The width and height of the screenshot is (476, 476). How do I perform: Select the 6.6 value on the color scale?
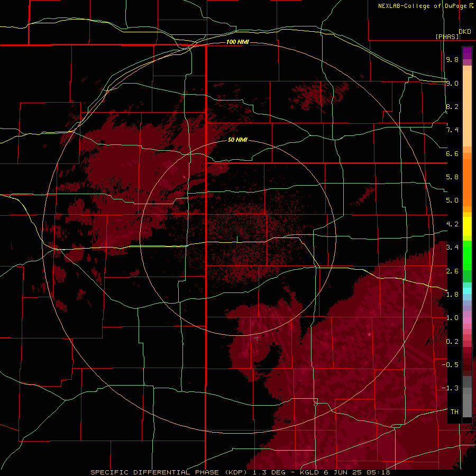[452, 153]
